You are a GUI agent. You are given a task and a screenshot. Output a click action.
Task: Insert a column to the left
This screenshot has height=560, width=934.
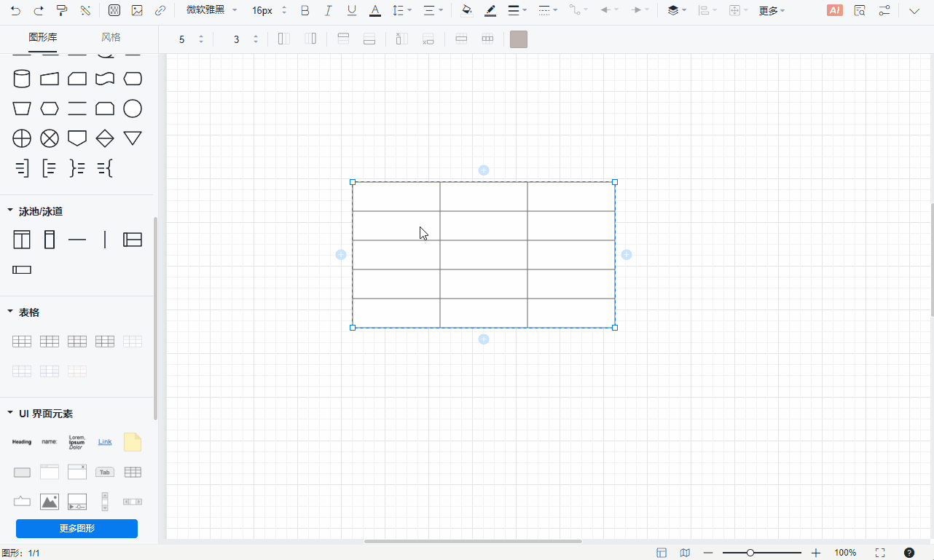tap(284, 39)
